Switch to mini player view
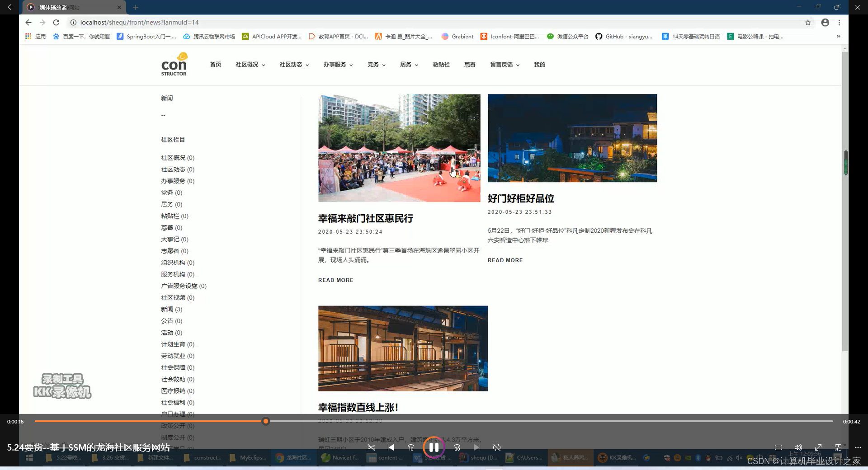 pos(838,447)
